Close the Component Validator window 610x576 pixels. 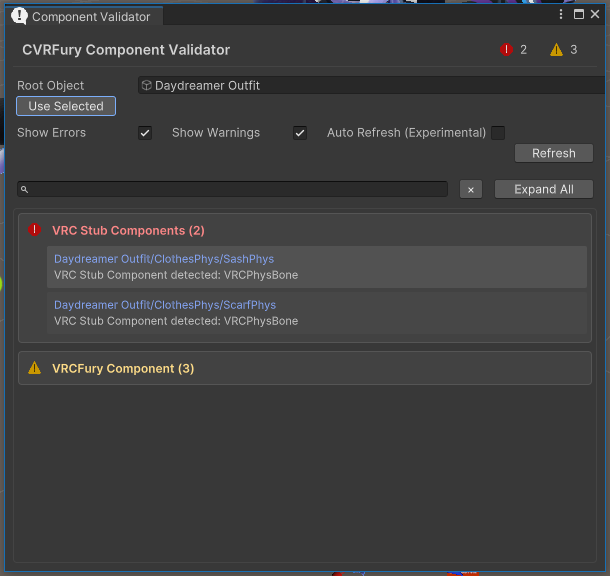(x=595, y=14)
